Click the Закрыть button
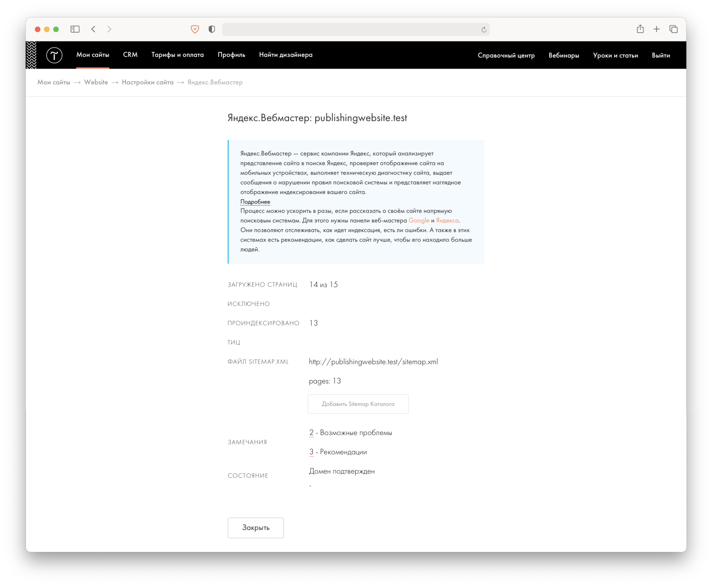The width and height of the screenshot is (712, 588). click(256, 528)
